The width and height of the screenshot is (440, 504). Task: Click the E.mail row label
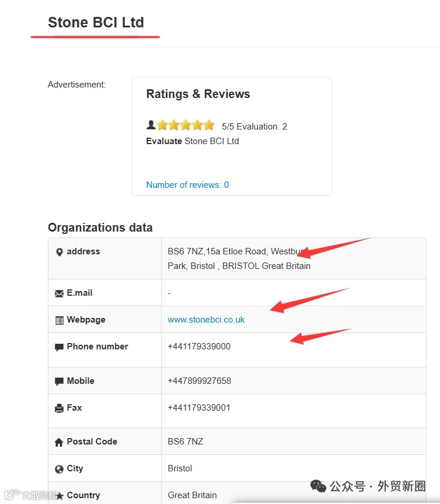(x=79, y=293)
